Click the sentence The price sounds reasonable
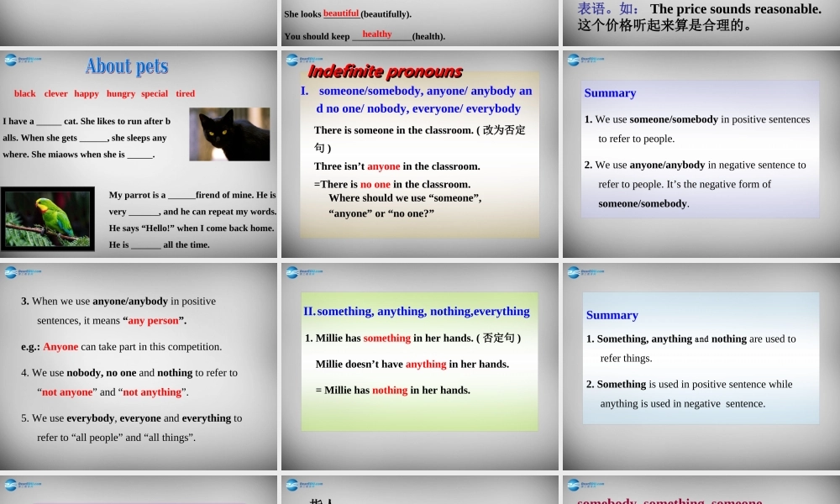Viewport: 840px width, 504px height. [736, 9]
